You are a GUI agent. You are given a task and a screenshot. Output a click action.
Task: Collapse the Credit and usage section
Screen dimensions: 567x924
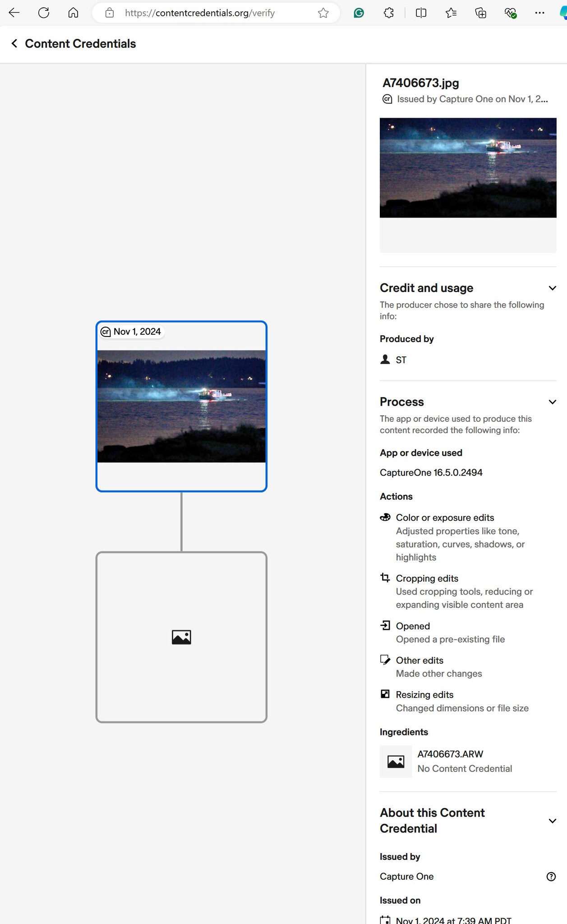tap(552, 288)
